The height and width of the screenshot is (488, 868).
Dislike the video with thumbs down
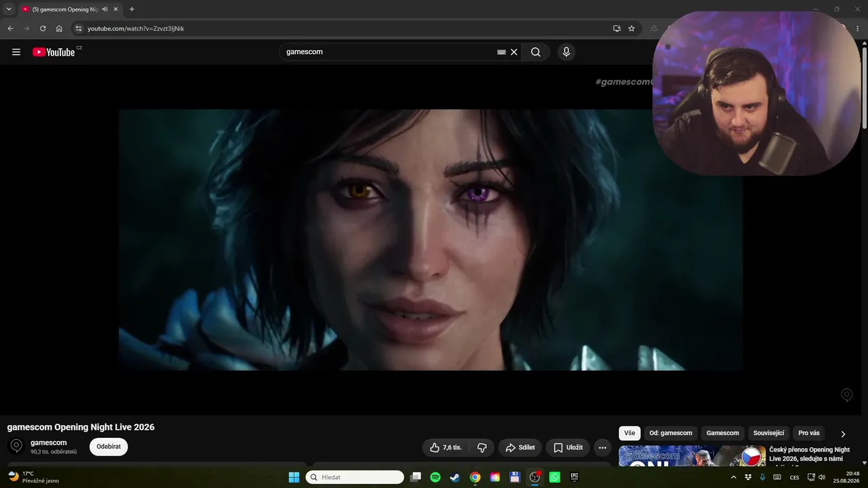[482, 447]
